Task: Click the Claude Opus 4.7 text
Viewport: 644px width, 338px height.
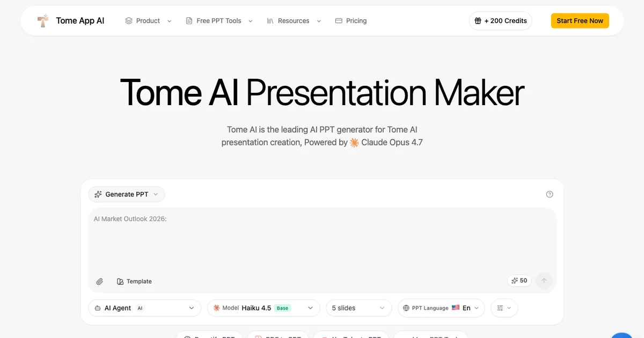Action: [392, 143]
